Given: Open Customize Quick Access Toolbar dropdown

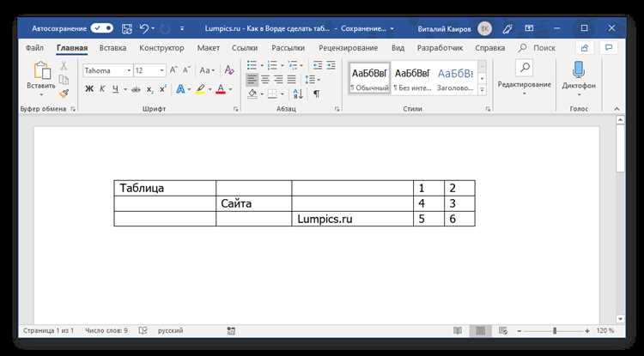Looking at the screenshot, I should pyautogui.click(x=182, y=28).
